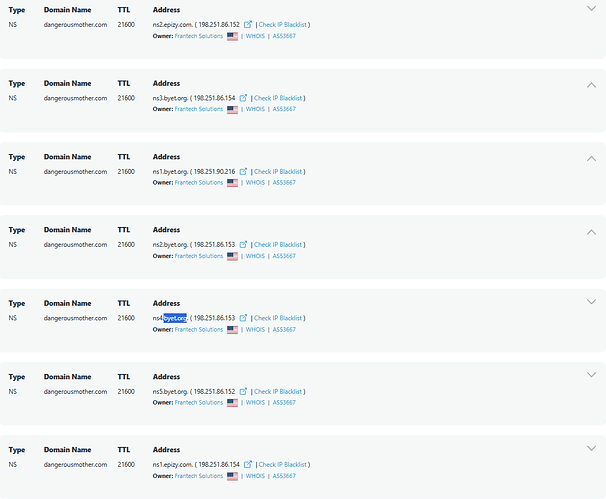Click US flag in ns1.epizy.com owner line
This screenshot has height=499, width=606.
click(x=232, y=475)
